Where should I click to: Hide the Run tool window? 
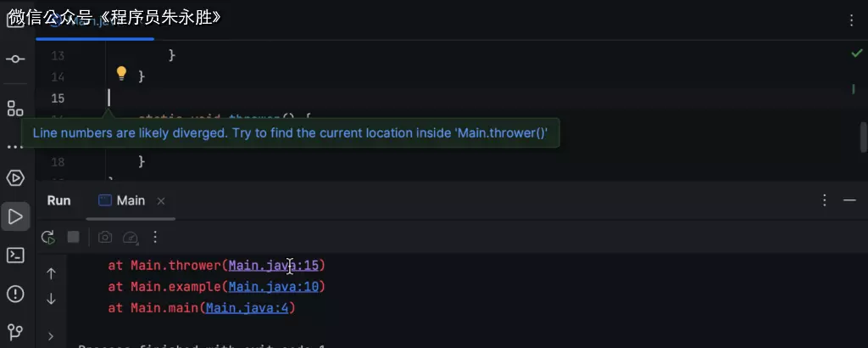click(849, 200)
